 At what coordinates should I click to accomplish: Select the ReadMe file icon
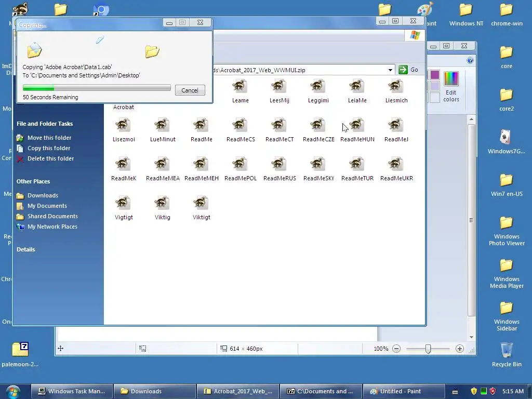coord(202,125)
